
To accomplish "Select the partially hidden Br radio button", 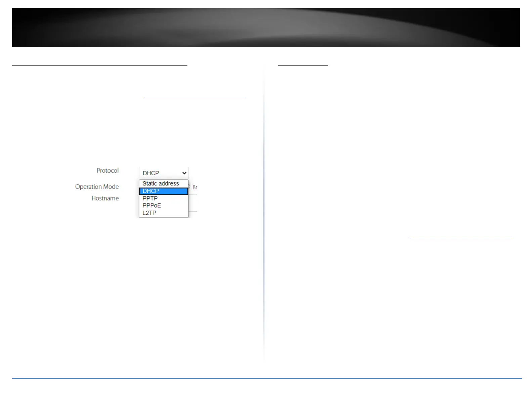I will (x=189, y=187).
